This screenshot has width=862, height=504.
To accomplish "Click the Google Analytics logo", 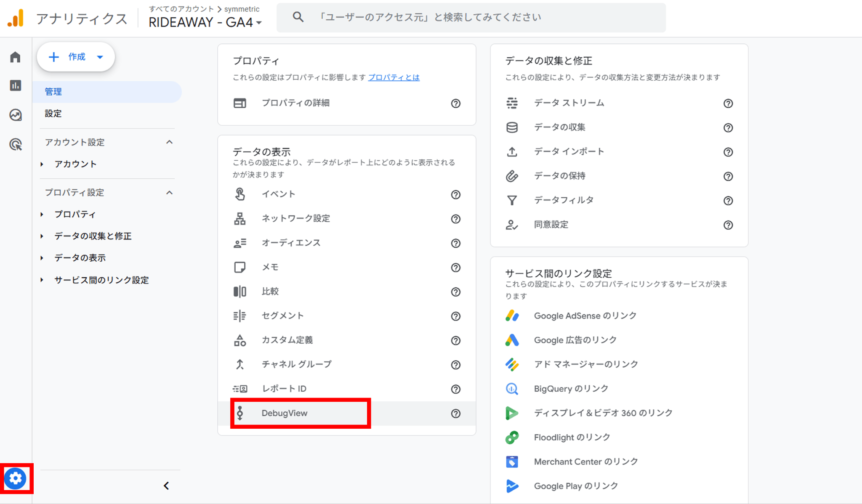I will click(16, 19).
